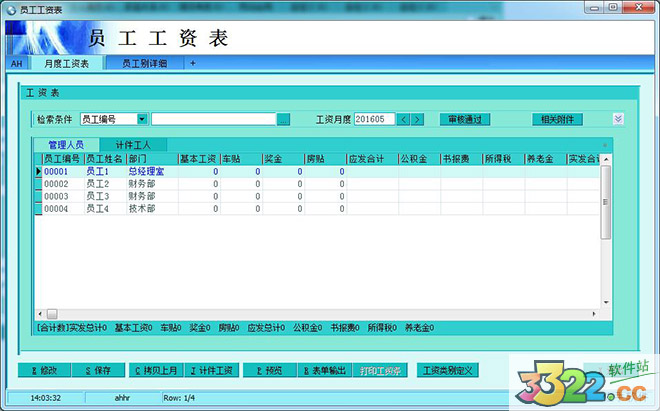
Task: Click the 员工1 name cell
Action: click(105, 171)
